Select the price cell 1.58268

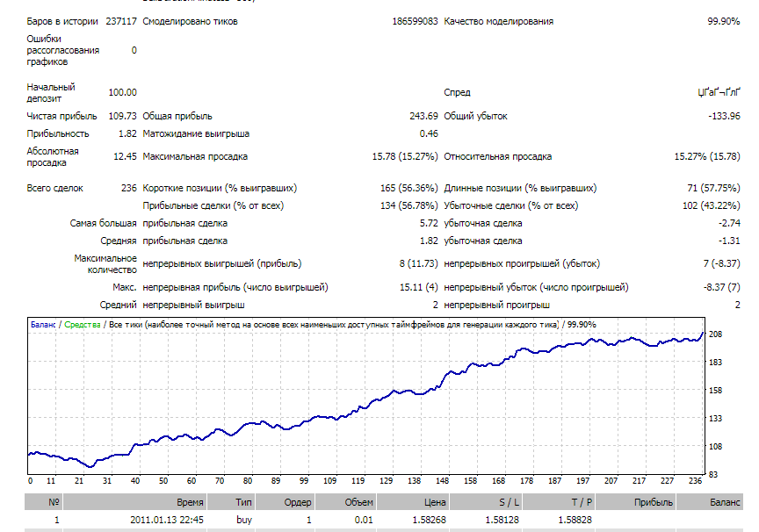[429, 520]
